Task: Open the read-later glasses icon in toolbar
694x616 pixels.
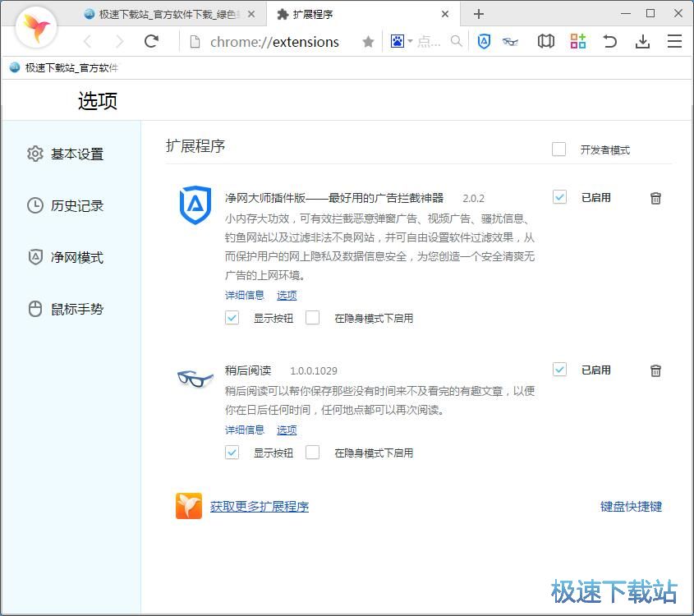Action: [511, 42]
